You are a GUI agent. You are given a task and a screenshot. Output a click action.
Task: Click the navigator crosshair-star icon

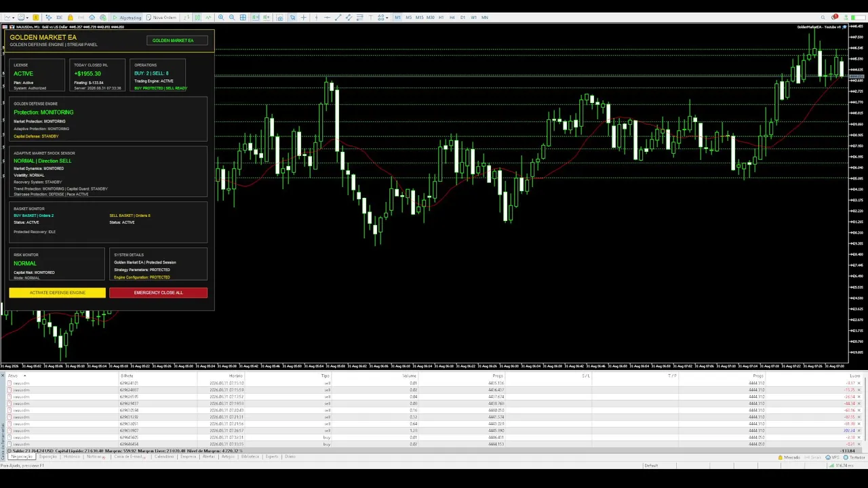point(49,17)
